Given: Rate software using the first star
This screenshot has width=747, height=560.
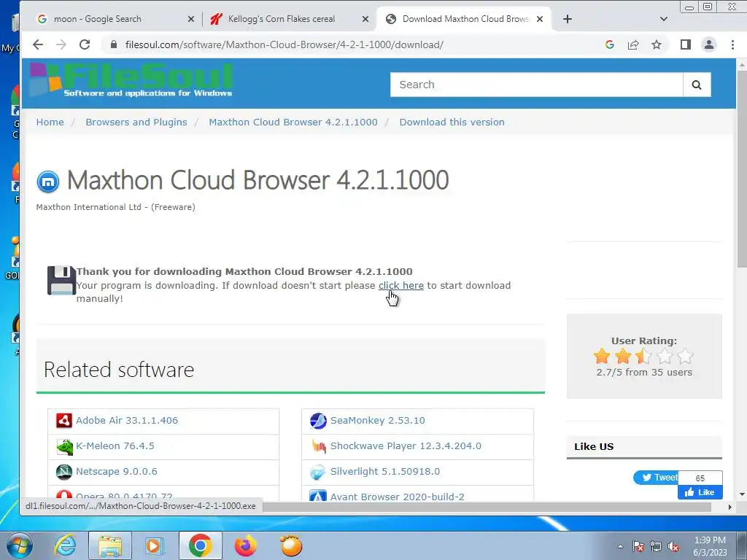Looking at the screenshot, I should (x=602, y=356).
